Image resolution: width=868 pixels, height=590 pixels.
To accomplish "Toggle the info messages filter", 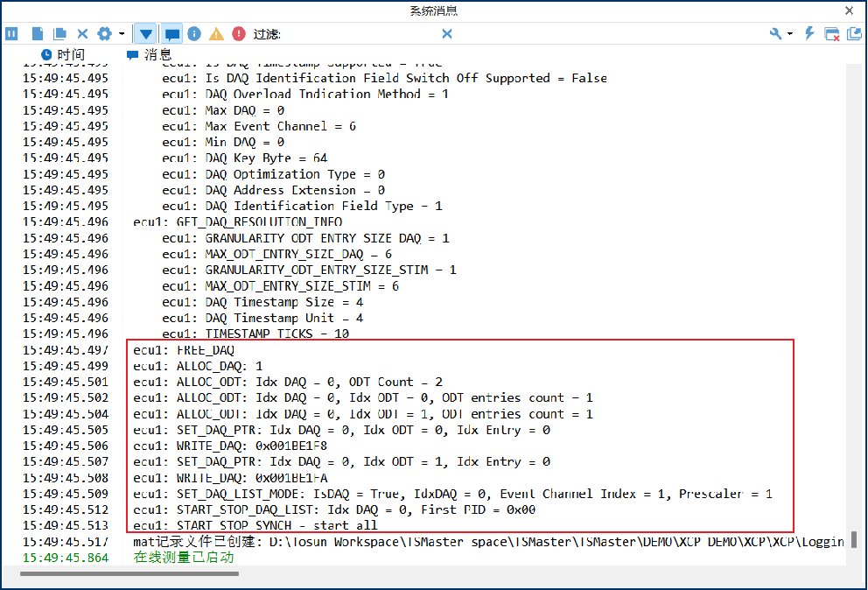I will (194, 33).
